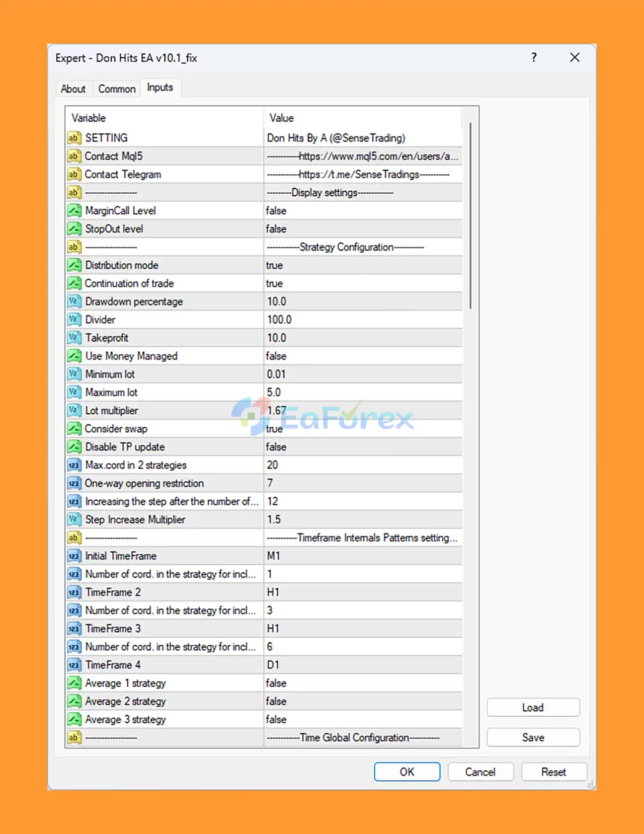644x834 pixels.
Task: Click the bool icon beside MarginCall Level
Action: [74, 210]
